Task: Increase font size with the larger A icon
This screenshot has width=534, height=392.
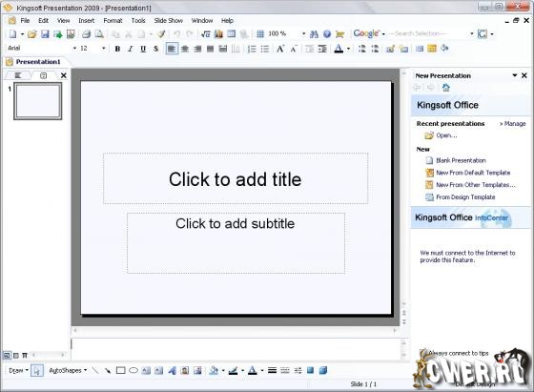Action: click(x=280, y=49)
